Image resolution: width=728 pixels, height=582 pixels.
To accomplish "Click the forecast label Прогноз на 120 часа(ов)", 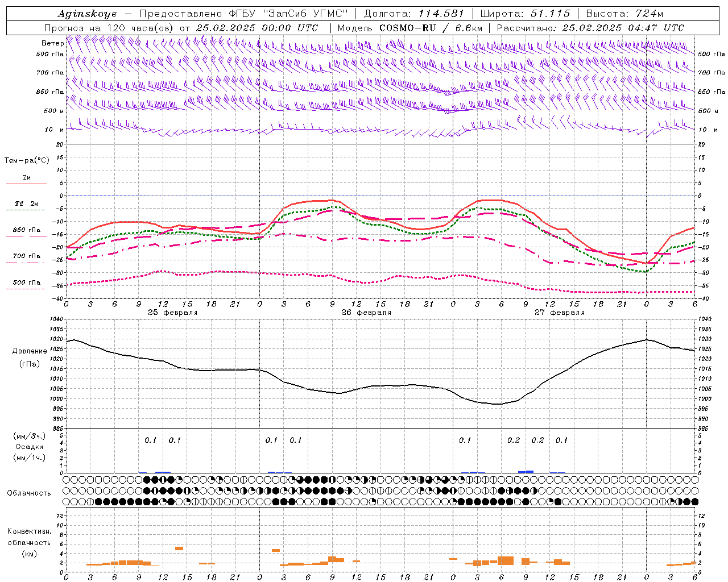I will coord(110,28).
